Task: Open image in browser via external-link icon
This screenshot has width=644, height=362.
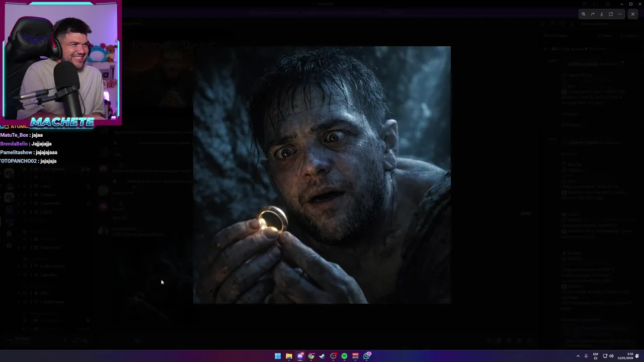Action: tap(611, 14)
